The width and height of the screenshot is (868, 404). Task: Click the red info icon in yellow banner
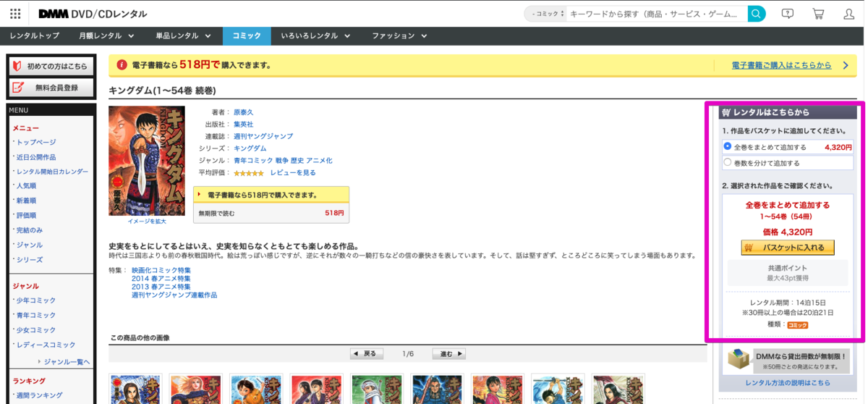(122, 65)
